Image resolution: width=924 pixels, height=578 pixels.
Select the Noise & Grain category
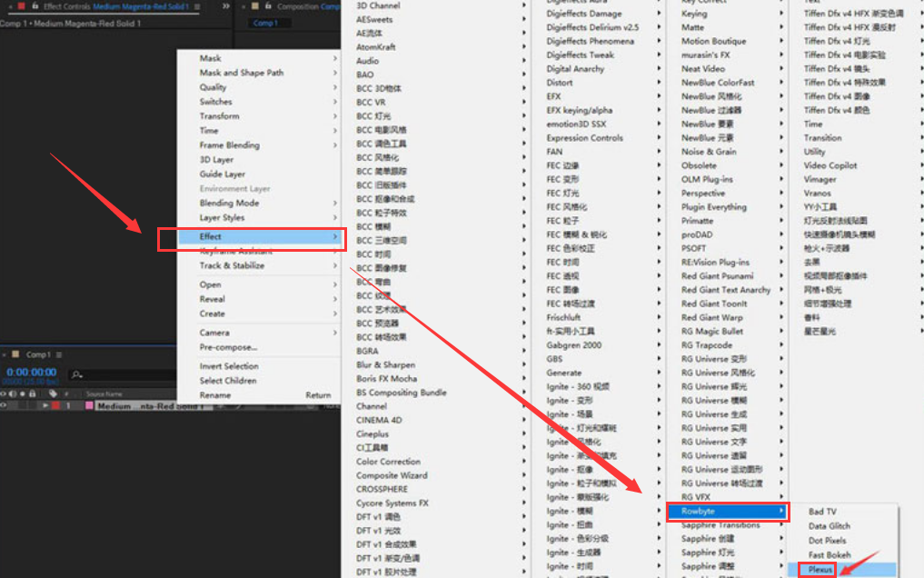[x=727, y=152]
